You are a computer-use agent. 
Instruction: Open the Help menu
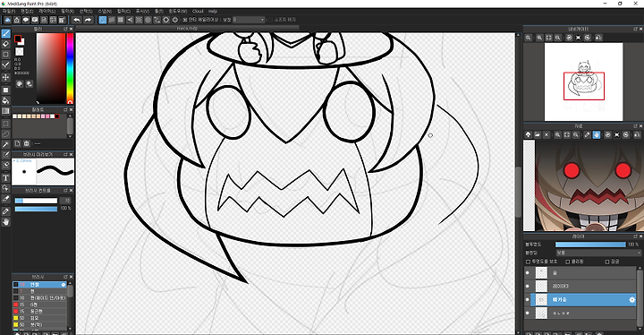212,12
